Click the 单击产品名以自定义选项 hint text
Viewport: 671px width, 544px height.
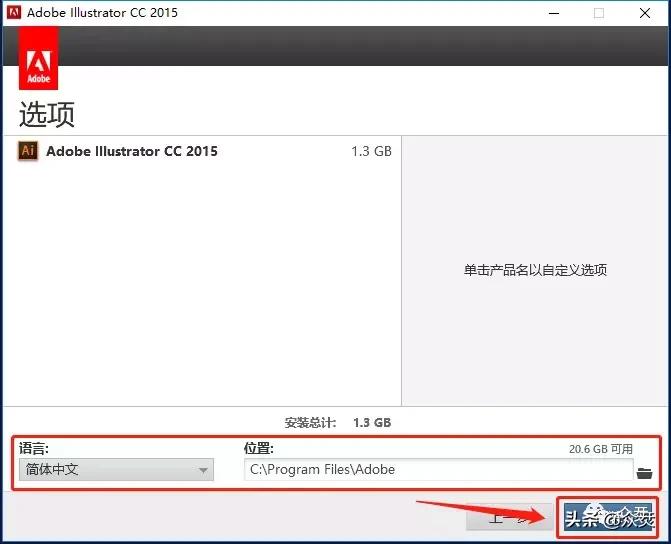tap(535, 270)
